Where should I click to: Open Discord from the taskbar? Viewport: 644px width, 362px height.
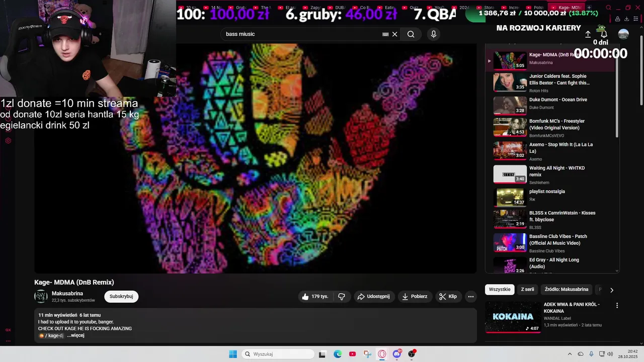[397, 354]
